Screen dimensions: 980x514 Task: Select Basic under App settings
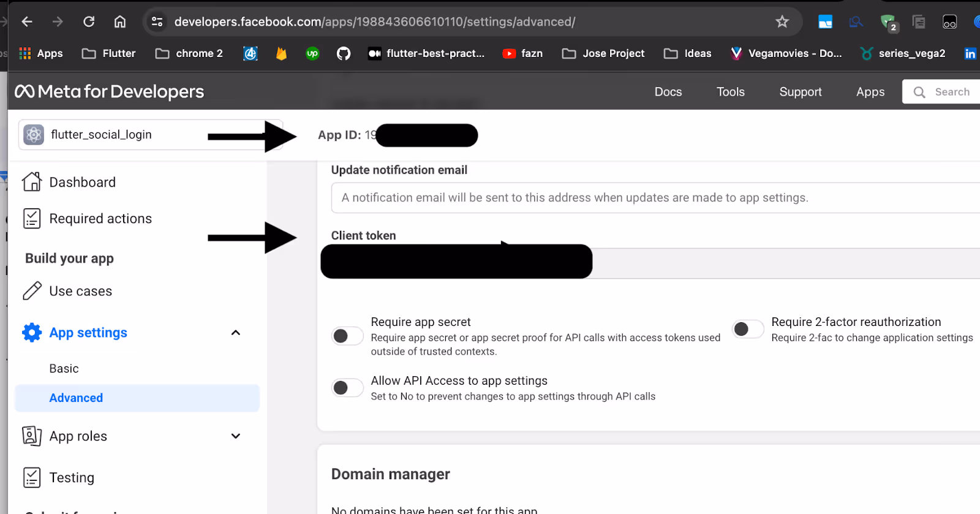(x=64, y=369)
